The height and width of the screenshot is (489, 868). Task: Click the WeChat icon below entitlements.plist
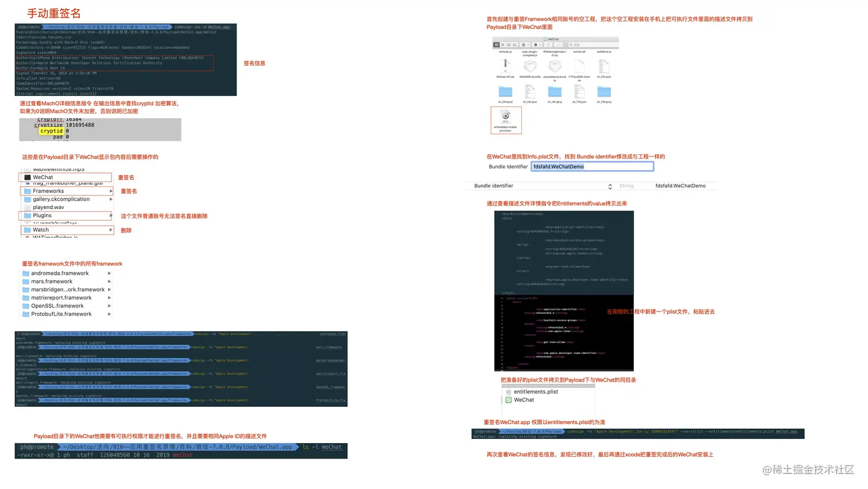[509, 400]
